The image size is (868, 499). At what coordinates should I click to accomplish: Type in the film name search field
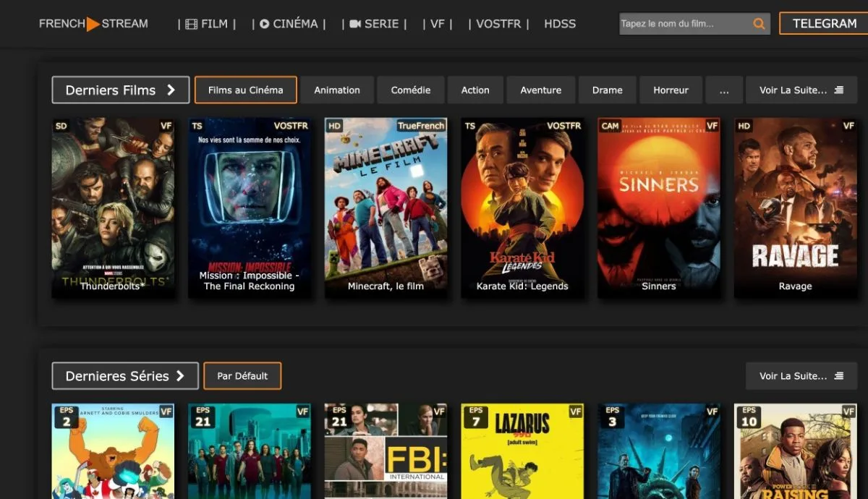(684, 24)
